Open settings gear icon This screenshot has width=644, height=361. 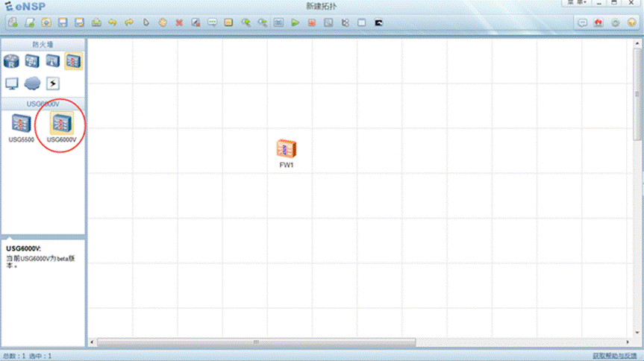tap(615, 22)
